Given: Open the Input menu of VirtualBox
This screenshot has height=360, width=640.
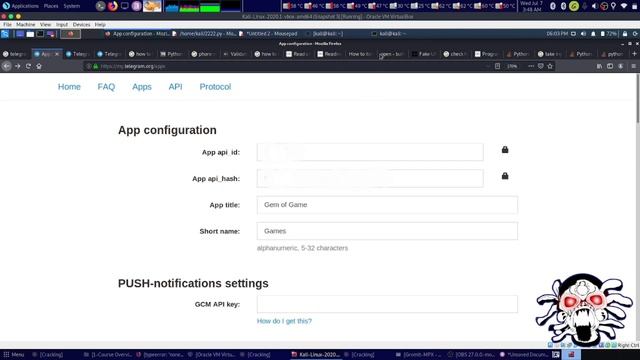Looking at the screenshot, I should tap(62, 24).
